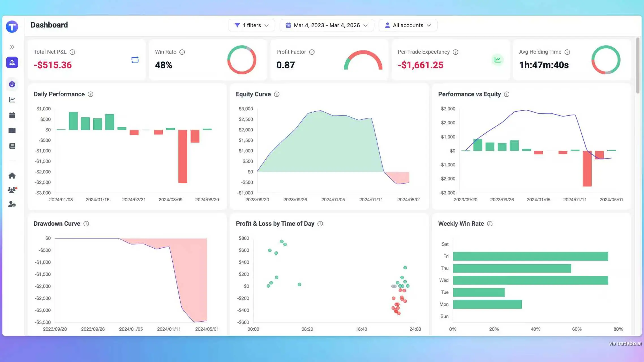This screenshot has width=644, height=362.
Task: Collapse the sidebar using the double chevron
Action: pyautogui.click(x=12, y=47)
